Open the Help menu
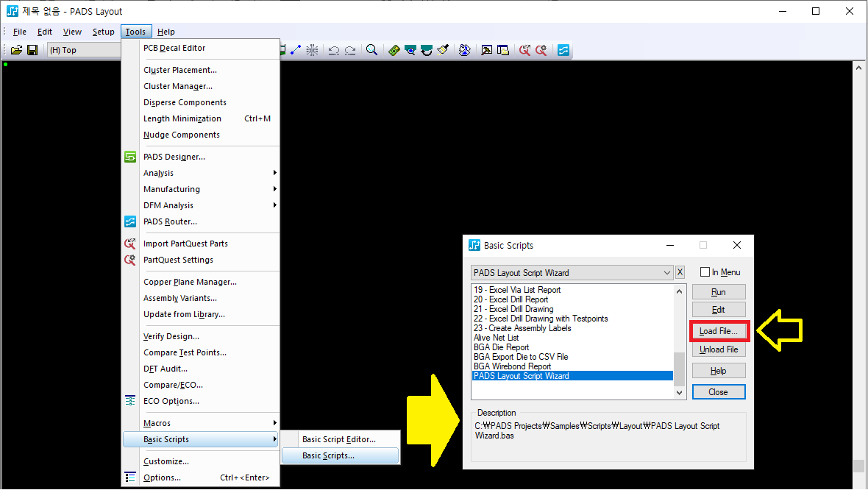868x490 pixels. pos(166,32)
